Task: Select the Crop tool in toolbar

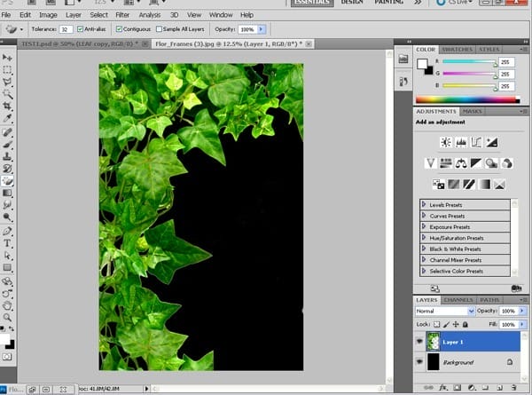Action: point(7,106)
